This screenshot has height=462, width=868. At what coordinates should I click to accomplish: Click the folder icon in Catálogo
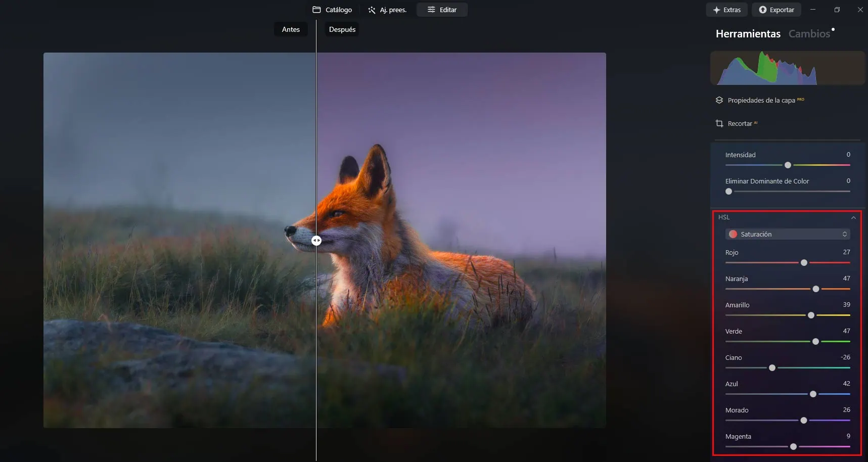click(x=316, y=10)
